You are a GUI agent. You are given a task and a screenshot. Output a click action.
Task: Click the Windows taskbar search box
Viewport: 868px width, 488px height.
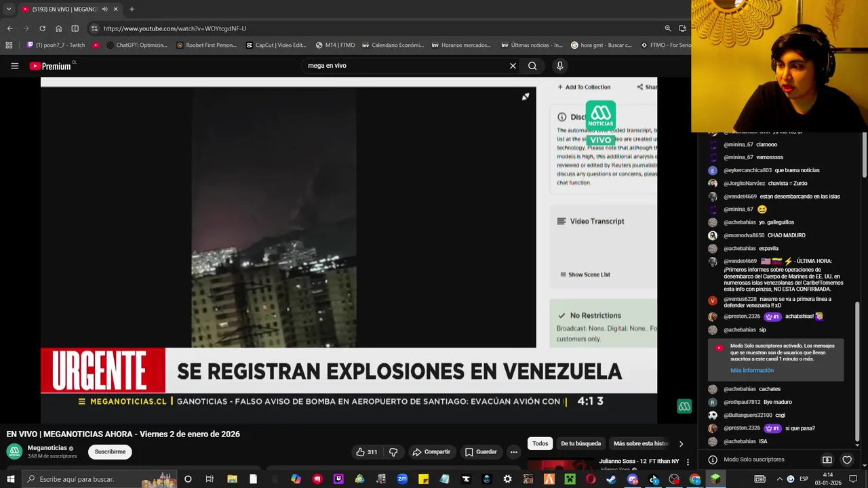[x=99, y=479]
